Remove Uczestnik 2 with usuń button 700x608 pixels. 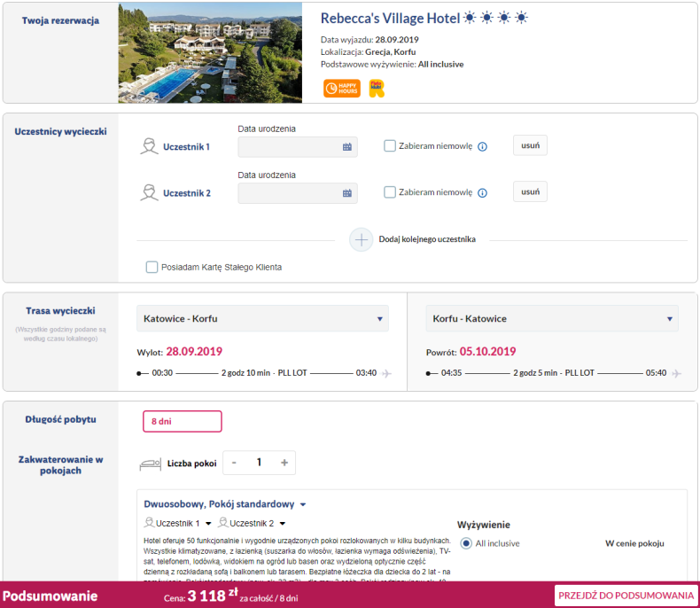click(530, 192)
